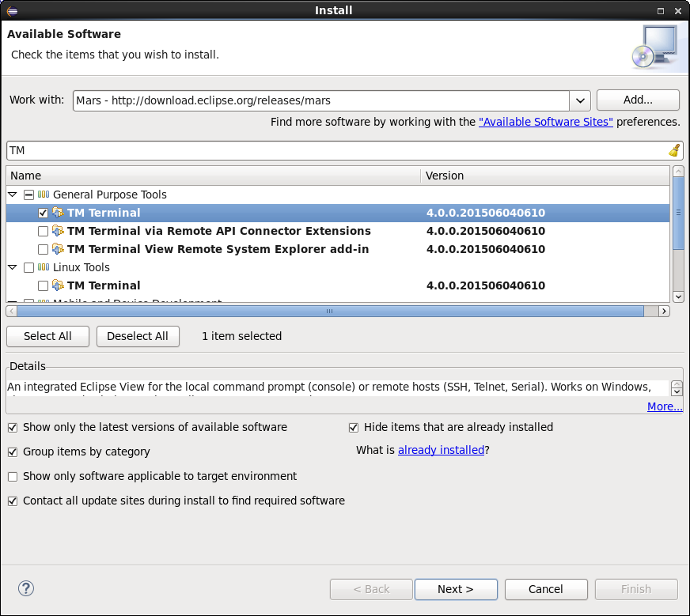Click the broom icon to clear the filter
The height and width of the screenshot is (616, 690).
coord(674,150)
